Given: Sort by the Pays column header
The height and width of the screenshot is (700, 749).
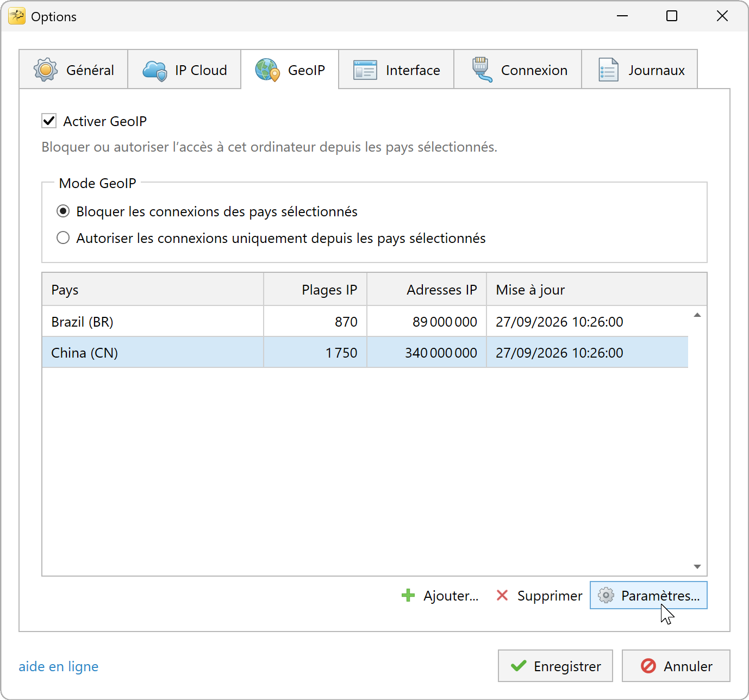Looking at the screenshot, I should click(153, 289).
